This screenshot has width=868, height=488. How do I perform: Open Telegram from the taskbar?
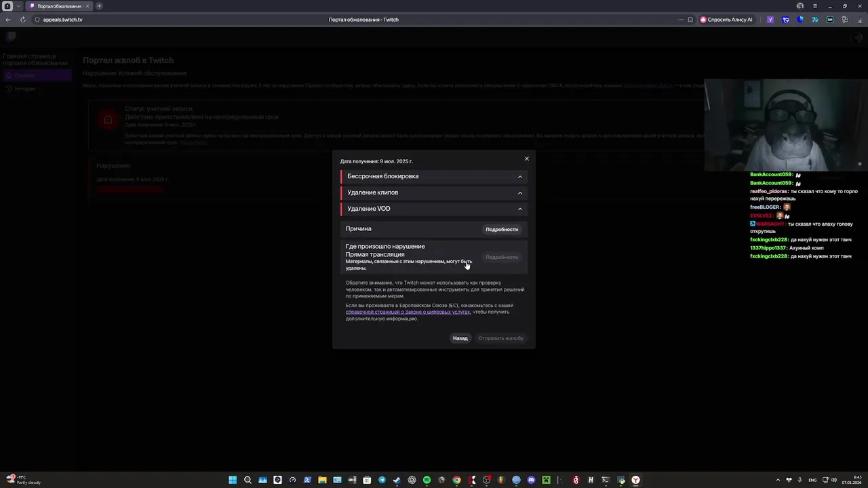tap(382, 480)
